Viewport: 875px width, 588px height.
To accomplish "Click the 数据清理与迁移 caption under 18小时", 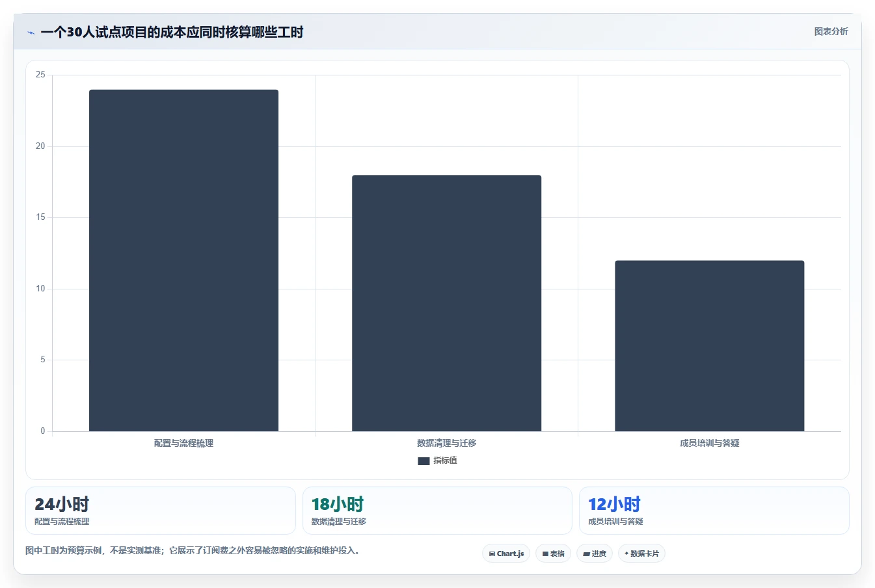I will 339,522.
